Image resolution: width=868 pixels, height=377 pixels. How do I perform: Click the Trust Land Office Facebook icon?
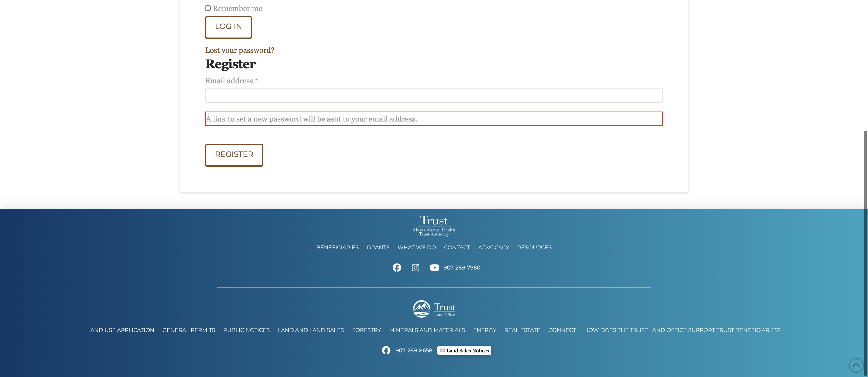click(386, 350)
